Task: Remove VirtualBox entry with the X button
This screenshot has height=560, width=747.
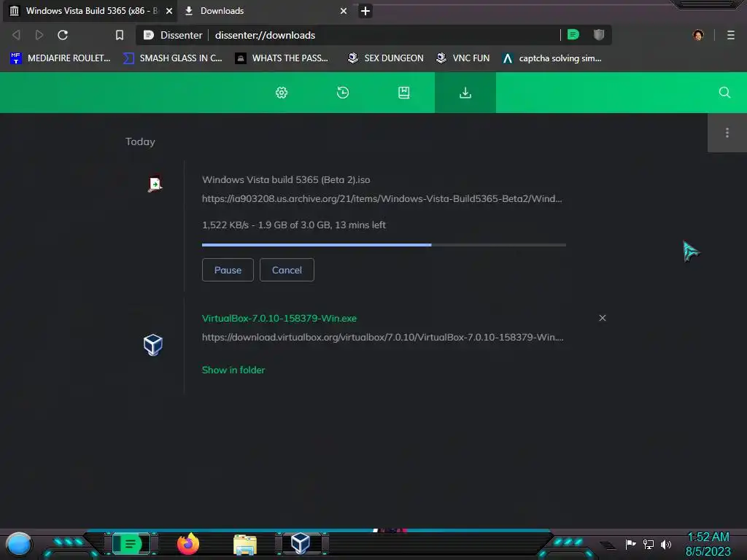Action: [602, 318]
